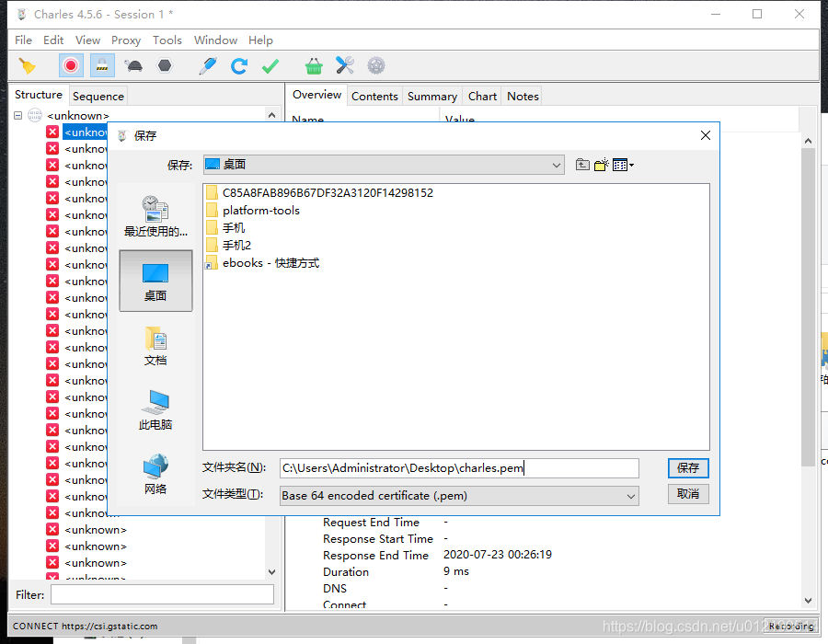828x644 pixels.
Task: Select folder C85A8FAB896B67DF32A3120F14298152
Action: [319, 192]
